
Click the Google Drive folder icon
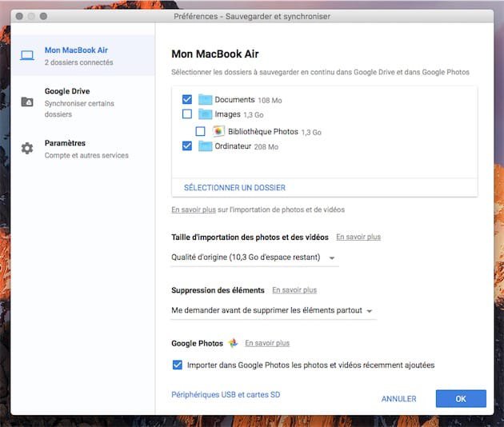pyautogui.click(x=27, y=102)
